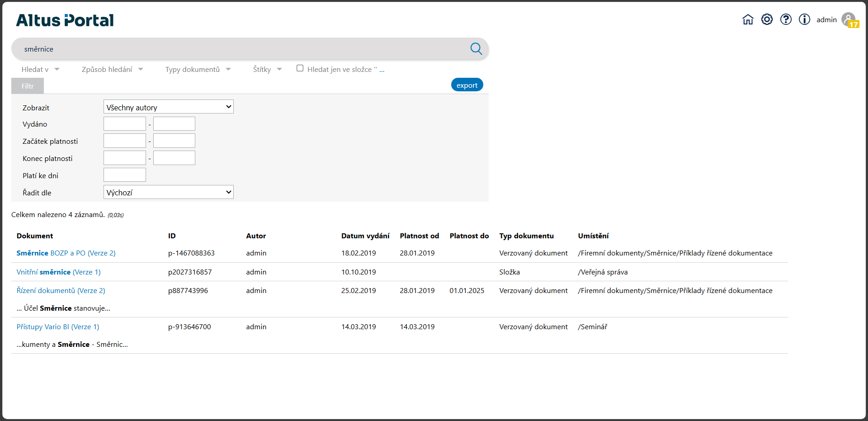Show info circle icon
This screenshot has width=868, height=421.
[804, 19]
